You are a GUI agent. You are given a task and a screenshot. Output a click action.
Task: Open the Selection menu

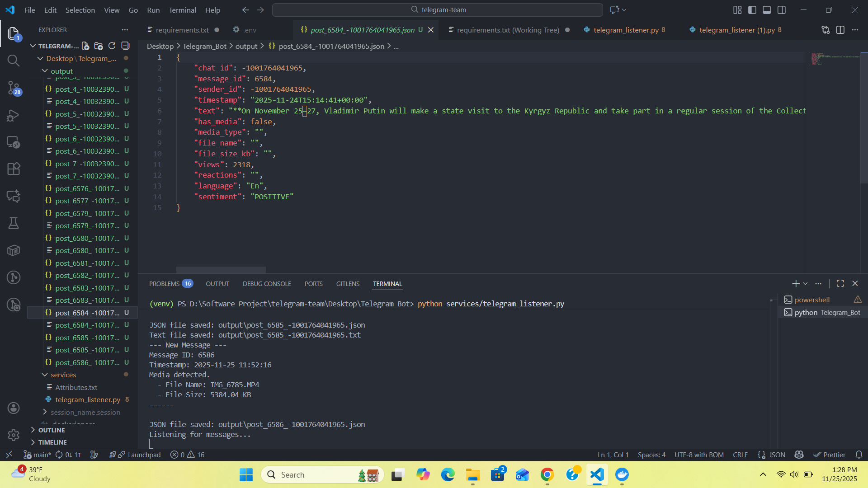click(x=80, y=10)
